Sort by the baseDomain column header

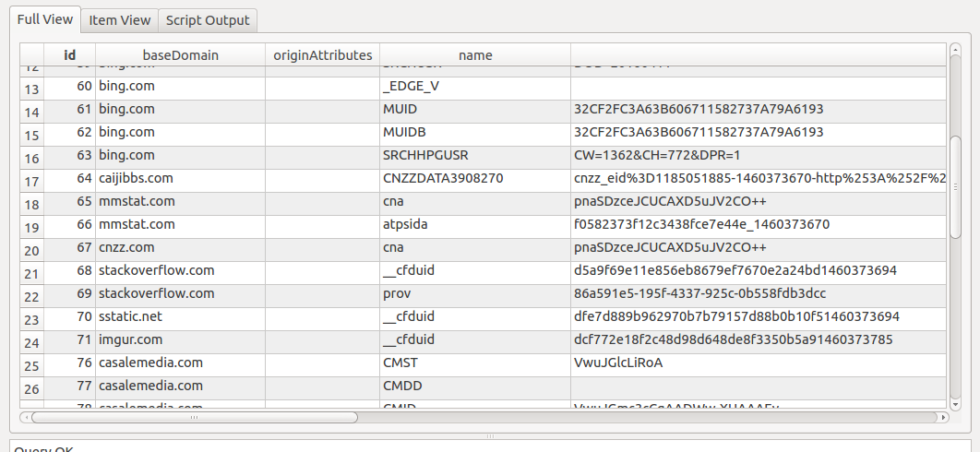[x=181, y=55]
